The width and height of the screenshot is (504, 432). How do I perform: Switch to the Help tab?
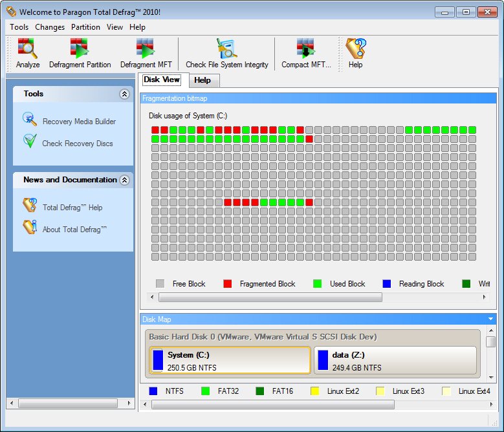point(203,80)
